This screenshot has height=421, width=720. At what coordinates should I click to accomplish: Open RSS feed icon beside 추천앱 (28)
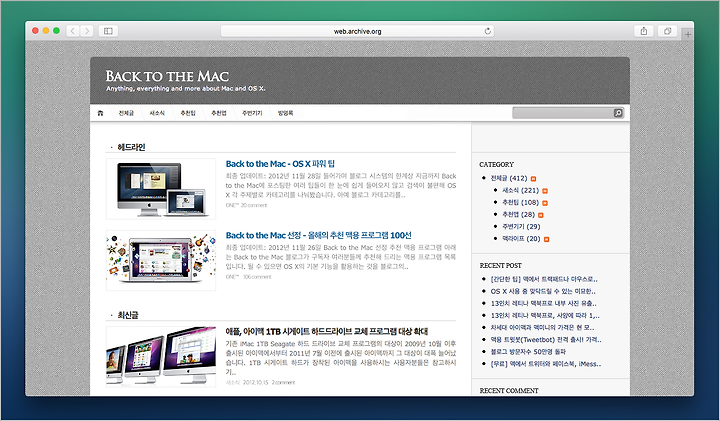pos(540,215)
